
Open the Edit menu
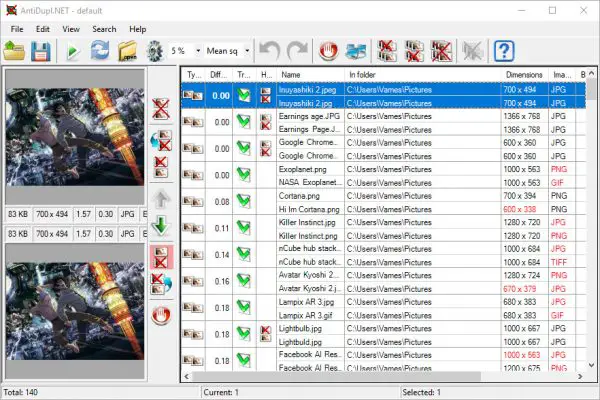42,29
